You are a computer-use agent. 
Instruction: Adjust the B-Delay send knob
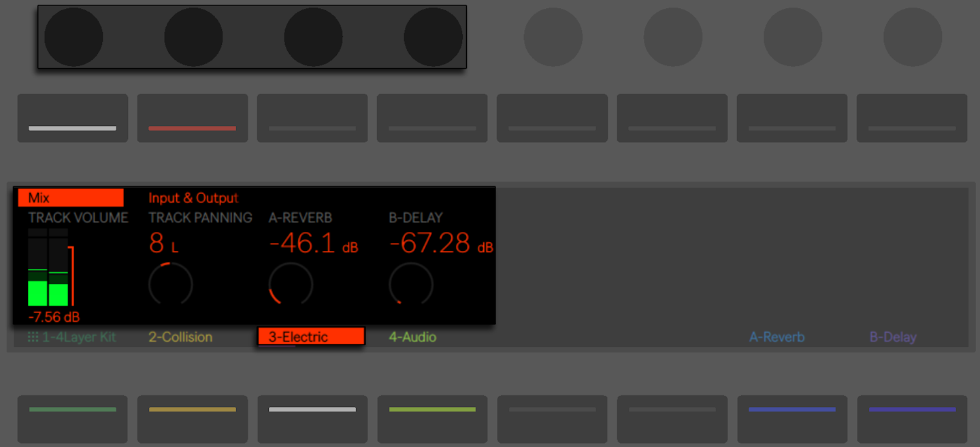click(411, 284)
